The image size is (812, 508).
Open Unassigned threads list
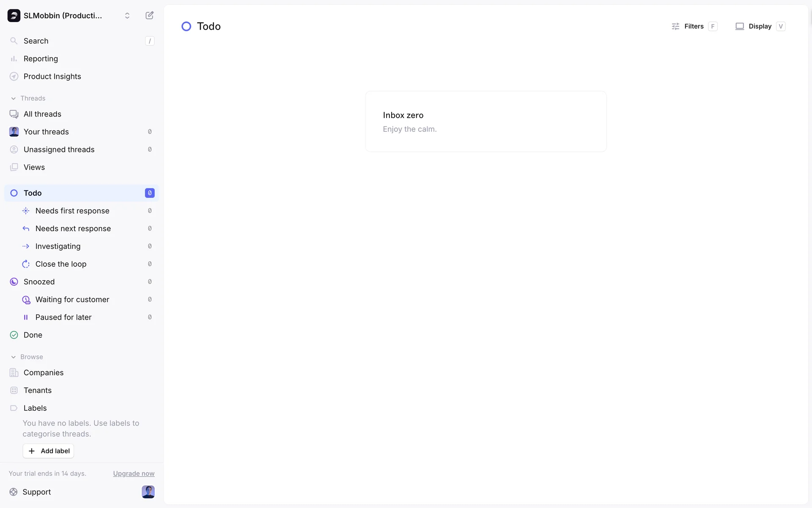tap(59, 149)
